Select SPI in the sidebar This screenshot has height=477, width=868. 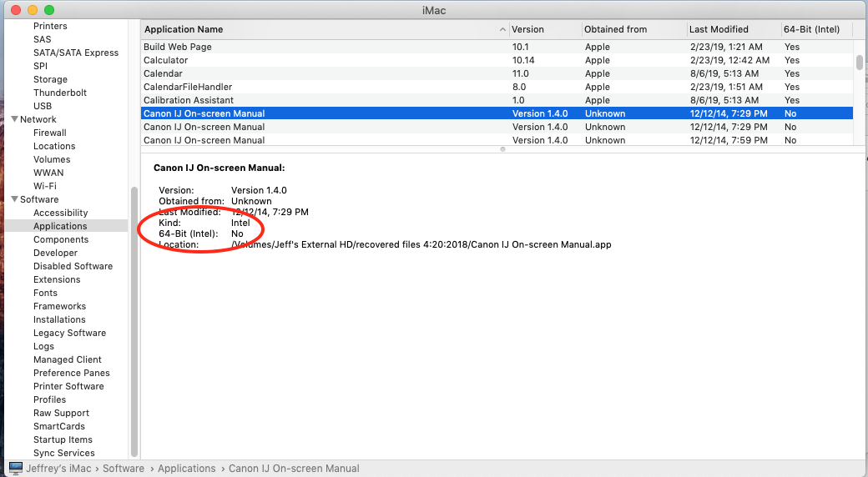point(40,66)
